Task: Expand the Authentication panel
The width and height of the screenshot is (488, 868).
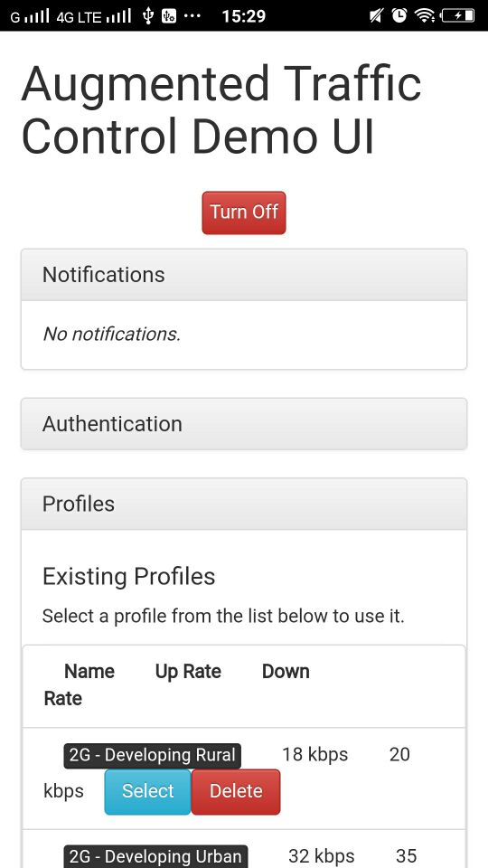Action: [x=244, y=424]
